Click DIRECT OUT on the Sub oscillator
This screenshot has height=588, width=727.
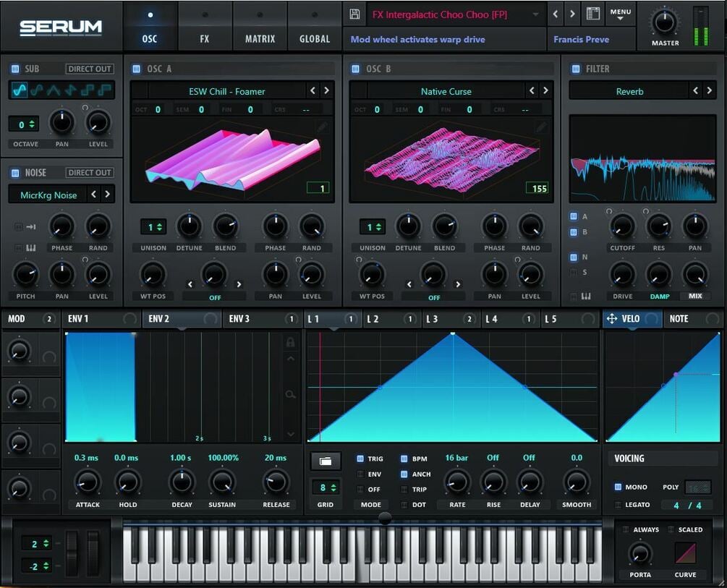pos(89,69)
